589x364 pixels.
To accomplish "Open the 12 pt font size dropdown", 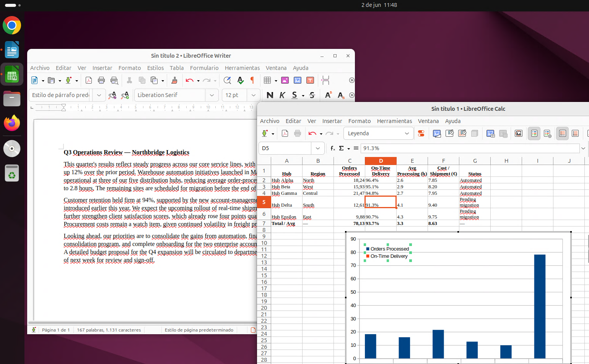I will (x=254, y=95).
